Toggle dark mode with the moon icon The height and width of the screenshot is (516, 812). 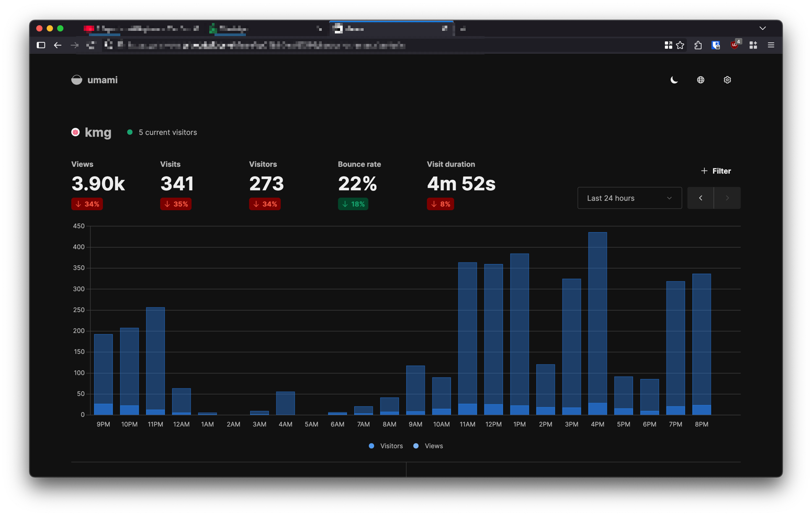pyautogui.click(x=674, y=79)
